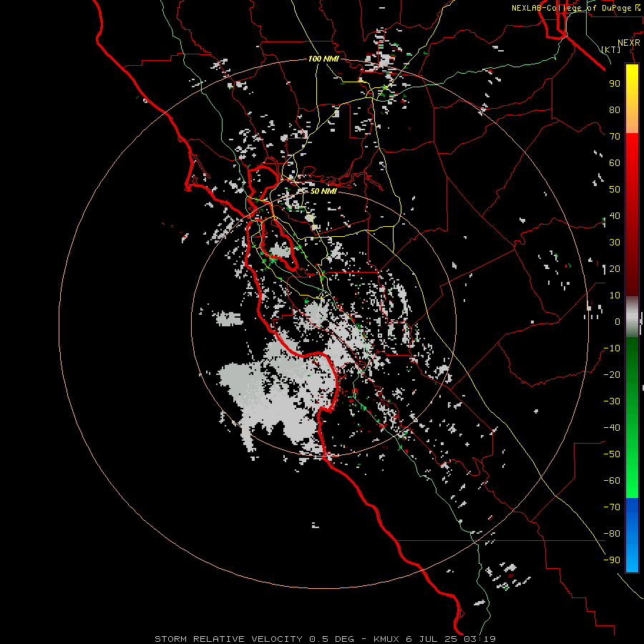This screenshot has height=644, width=644.
Task: Click the "100 NMI" range ring label
Action: coord(323,59)
